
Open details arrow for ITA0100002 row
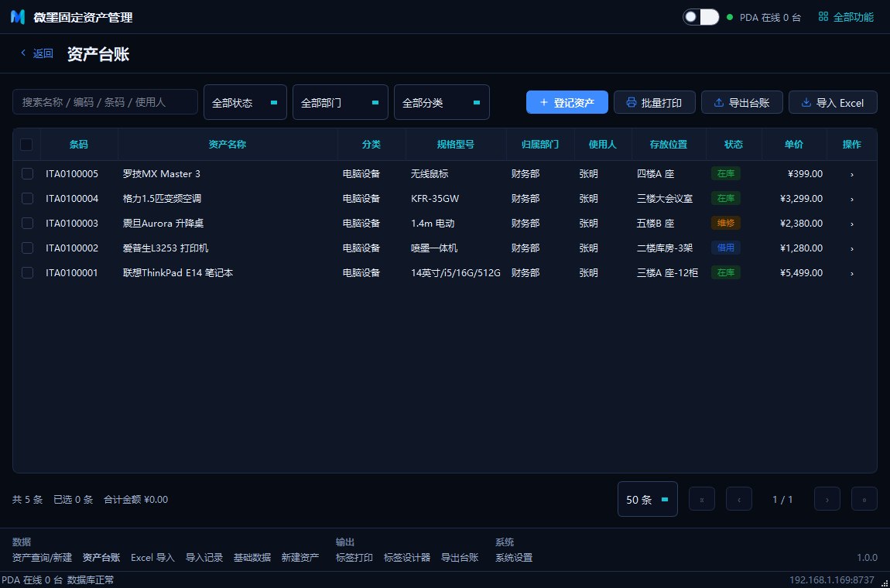(851, 248)
